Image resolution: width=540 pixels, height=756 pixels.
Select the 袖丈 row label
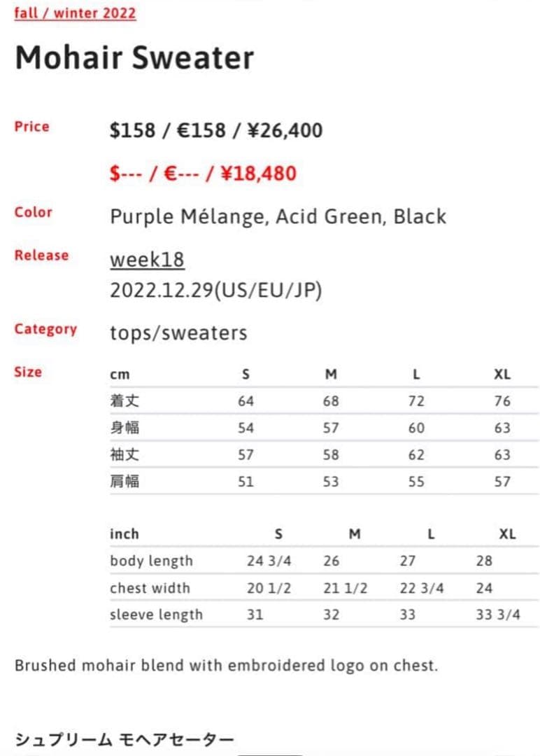[x=125, y=454]
